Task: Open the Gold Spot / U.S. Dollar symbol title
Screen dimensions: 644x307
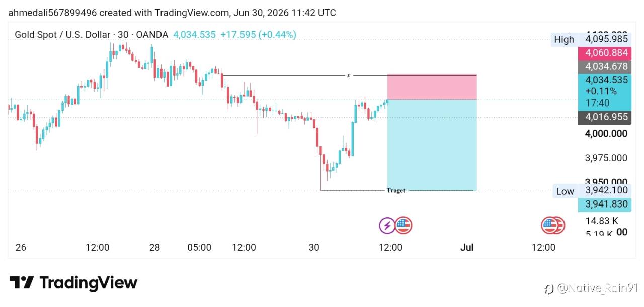Action: click(62, 35)
